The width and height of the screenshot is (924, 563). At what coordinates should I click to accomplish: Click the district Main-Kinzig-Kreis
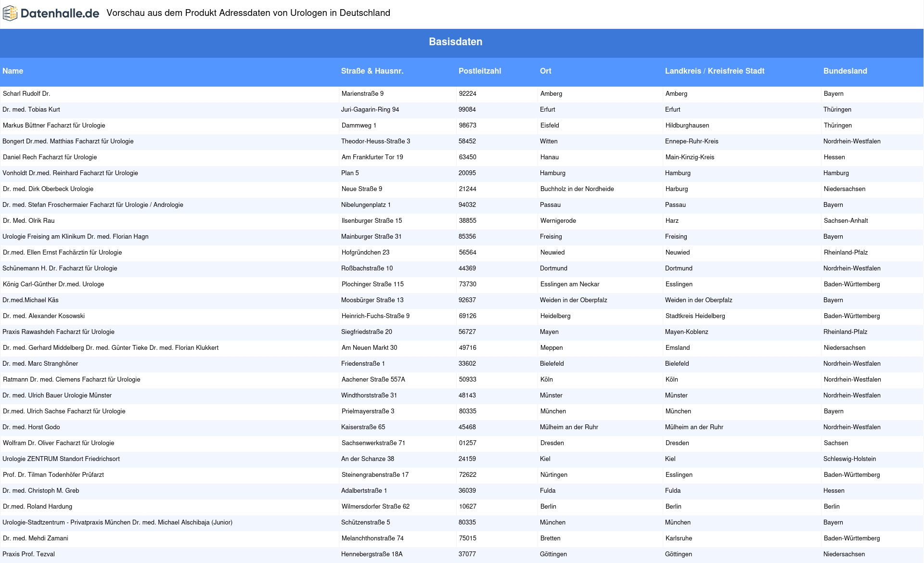(x=690, y=157)
